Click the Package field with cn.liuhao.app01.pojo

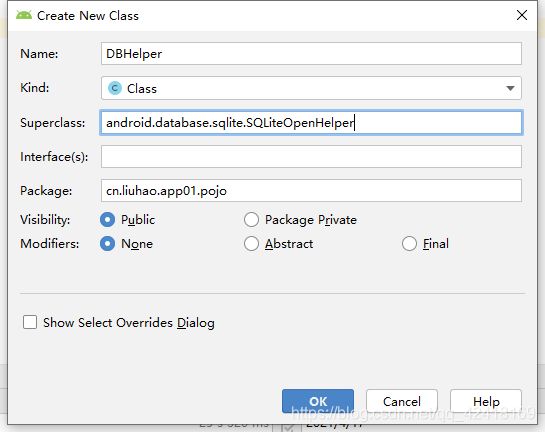point(311,190)
